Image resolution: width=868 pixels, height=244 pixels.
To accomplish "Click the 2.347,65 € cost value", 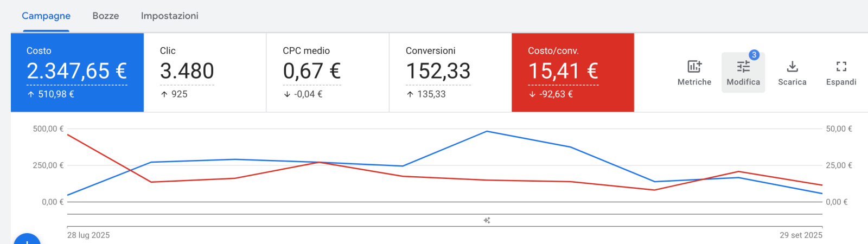I will 76,71.
